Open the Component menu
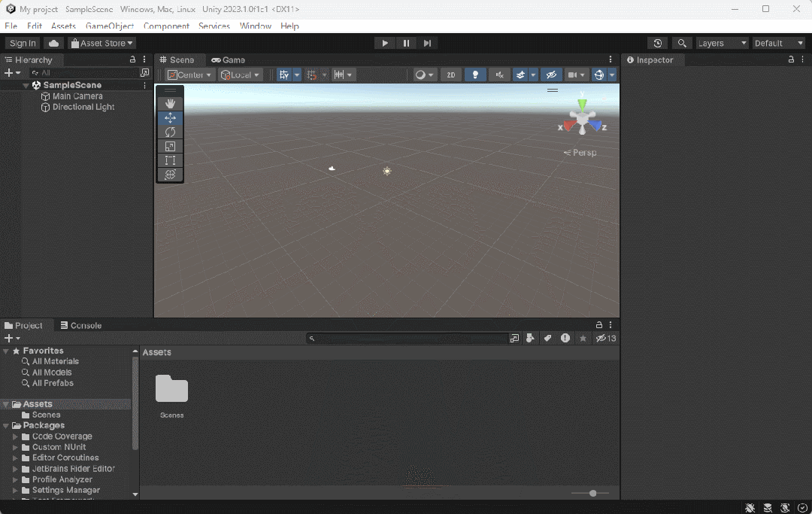The width and height of the screenshot is (812, 514). 166,26
